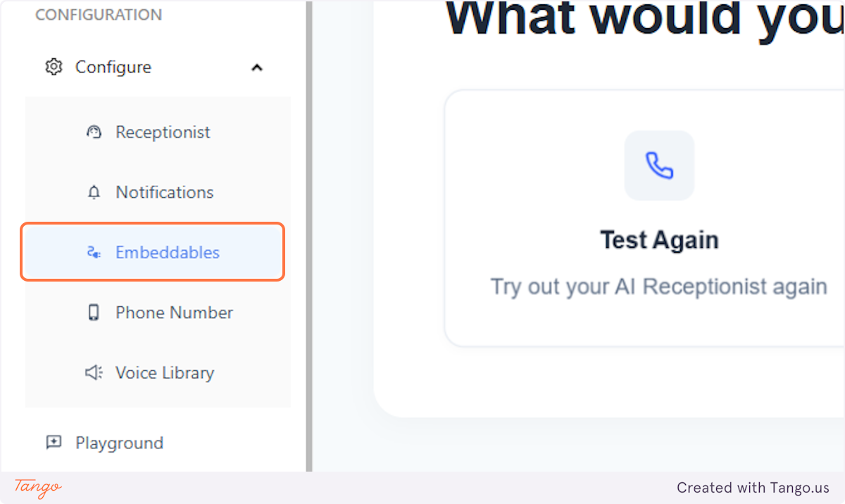Click the blue phone icon above Test Again
The height and width of the screenshot is (504, 845).
pyautogui.click(x=659, y=165)
